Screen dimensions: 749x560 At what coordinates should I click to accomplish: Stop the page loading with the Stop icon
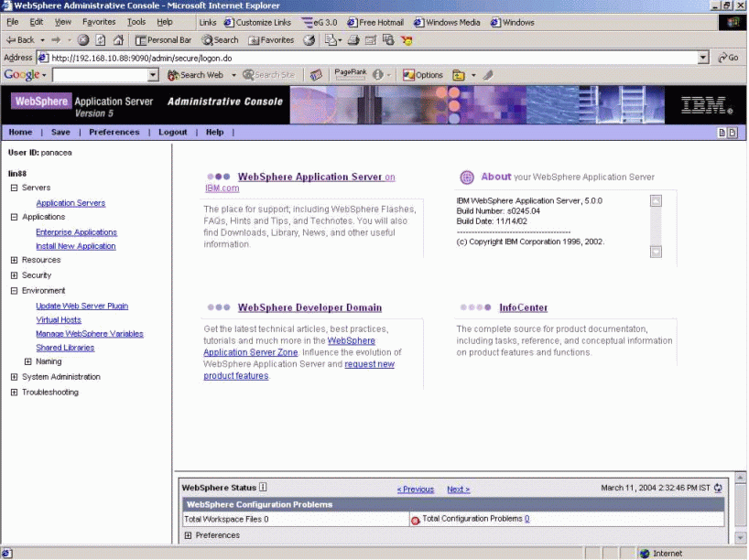83,40
